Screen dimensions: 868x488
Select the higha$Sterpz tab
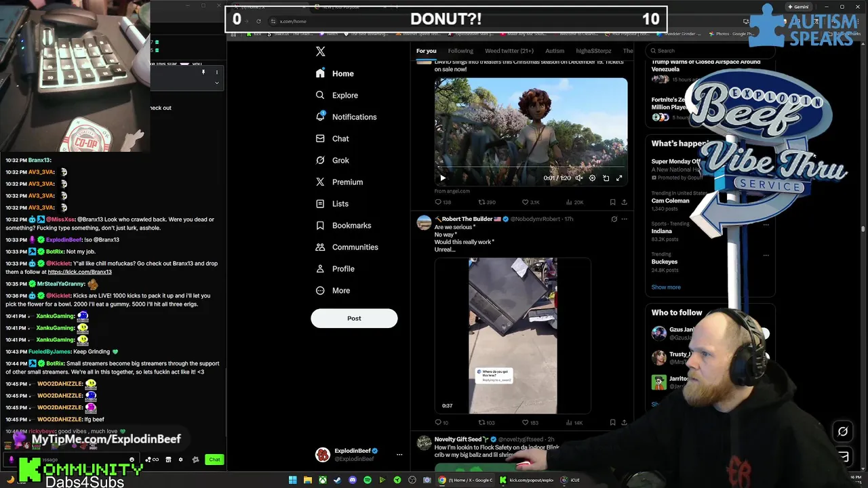tap(593, 51)
